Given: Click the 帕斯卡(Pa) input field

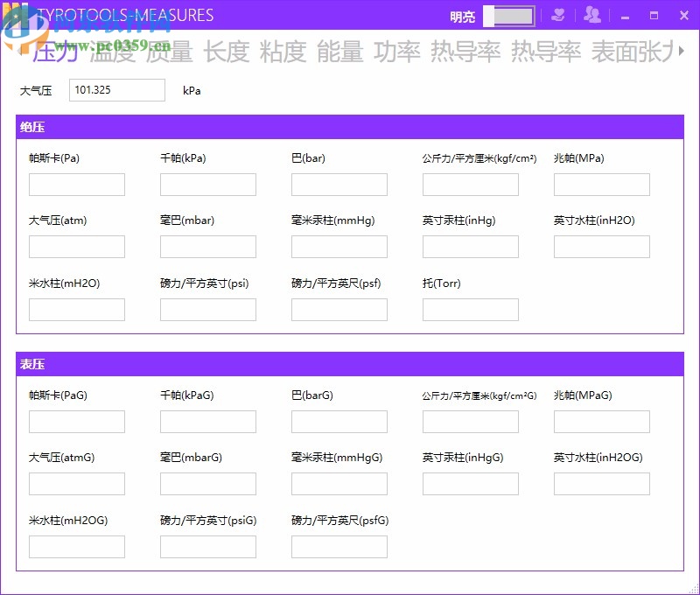Looking at the screenshot, I should point(76,184).
